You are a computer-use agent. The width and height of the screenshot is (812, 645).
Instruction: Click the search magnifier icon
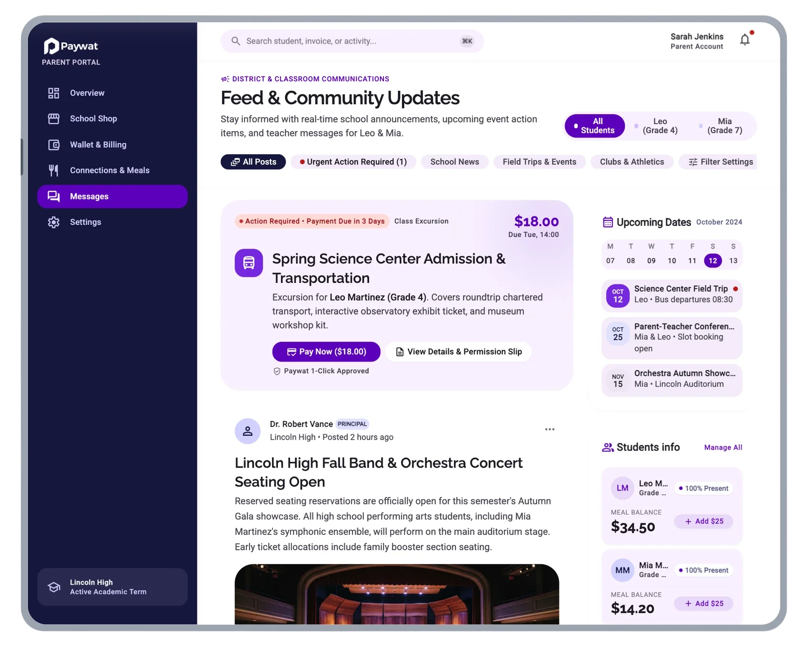coord(235,41)
